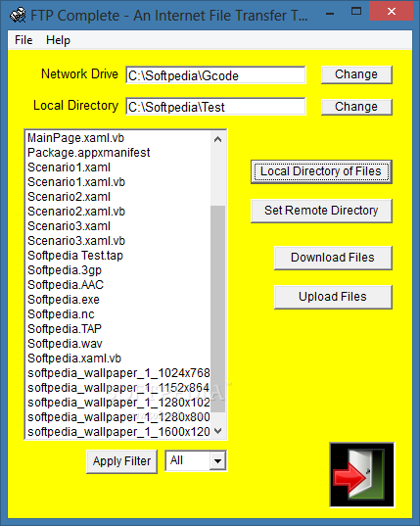Image resolution: width=420 pixels, height=526 pixels.
Task: Minimize the FTP Complete window
Action: [330, 14]
